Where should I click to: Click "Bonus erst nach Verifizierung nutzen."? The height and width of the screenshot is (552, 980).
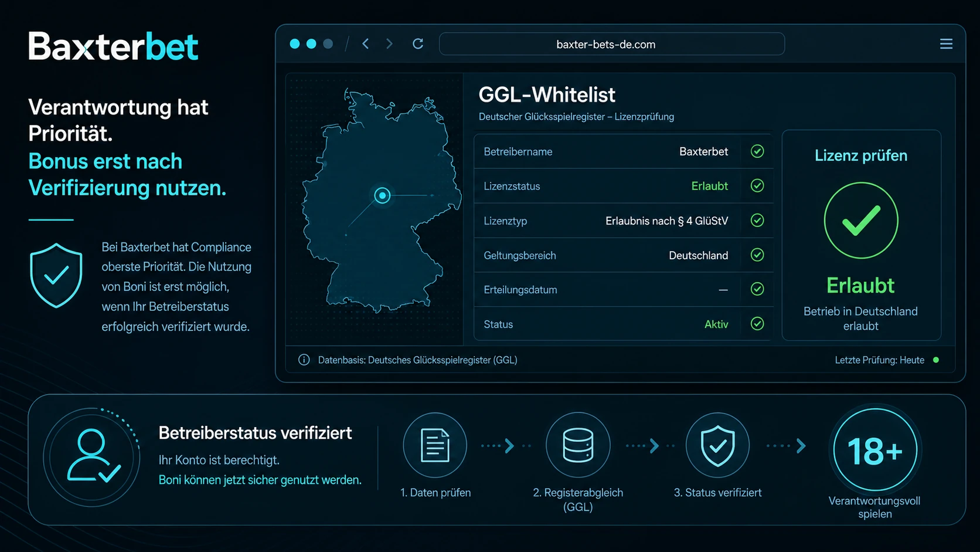127,174
